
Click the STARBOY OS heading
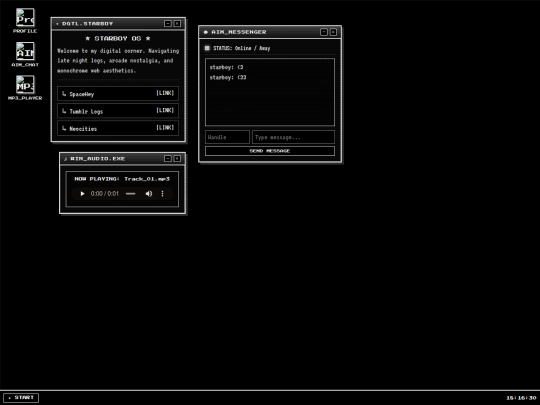[x=118, y=38]
